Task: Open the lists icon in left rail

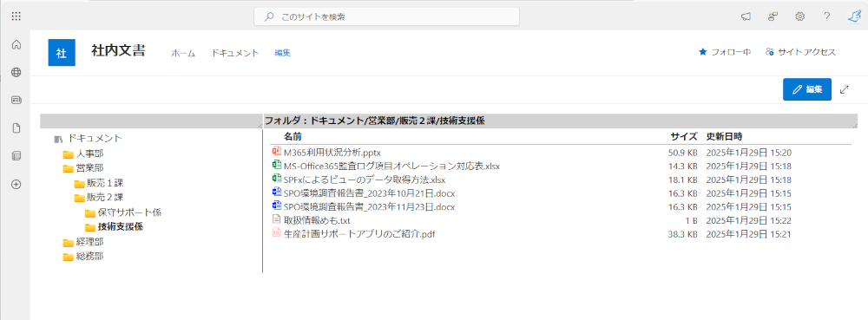Action: point(16,156)
